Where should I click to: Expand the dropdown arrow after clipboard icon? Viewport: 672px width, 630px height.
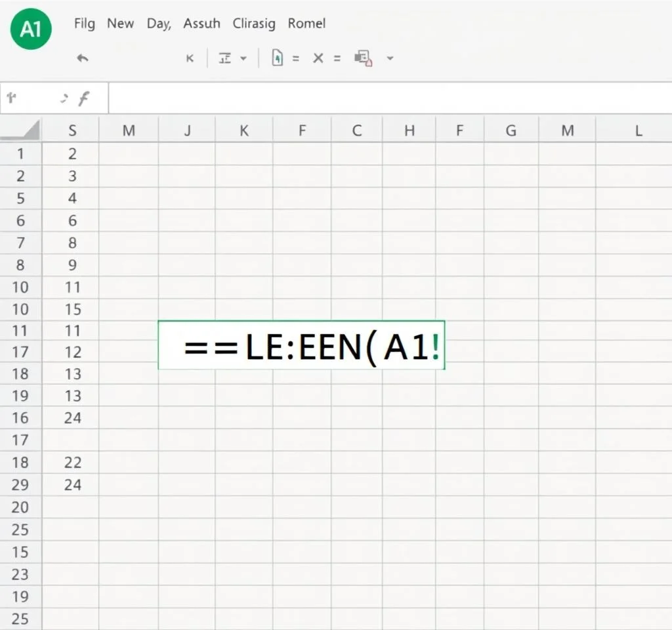pos(390,58)
